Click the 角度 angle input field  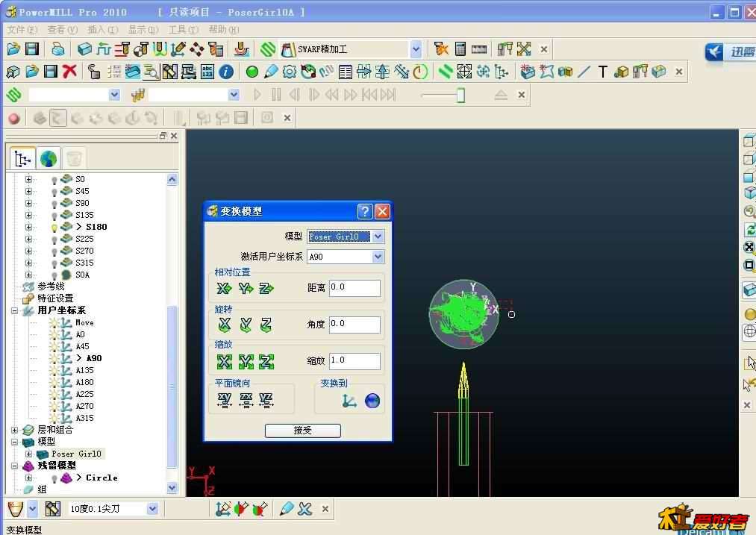[x=354, y=325]
